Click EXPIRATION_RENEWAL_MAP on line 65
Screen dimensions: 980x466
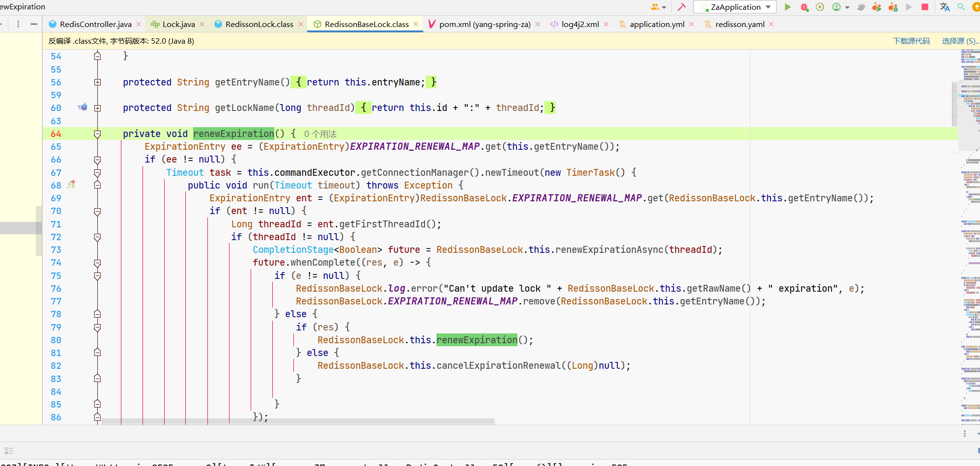point(415,147)
